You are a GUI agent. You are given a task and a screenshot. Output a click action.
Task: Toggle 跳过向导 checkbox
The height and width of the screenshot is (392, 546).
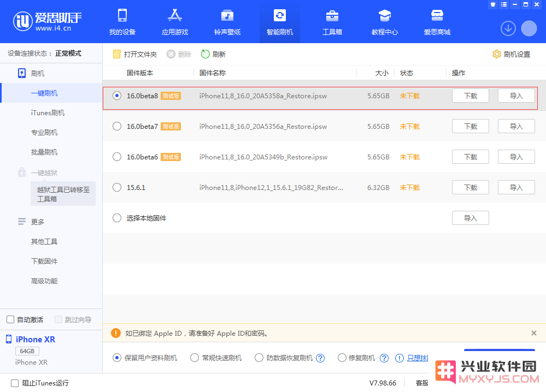click(x=58, y=319)
